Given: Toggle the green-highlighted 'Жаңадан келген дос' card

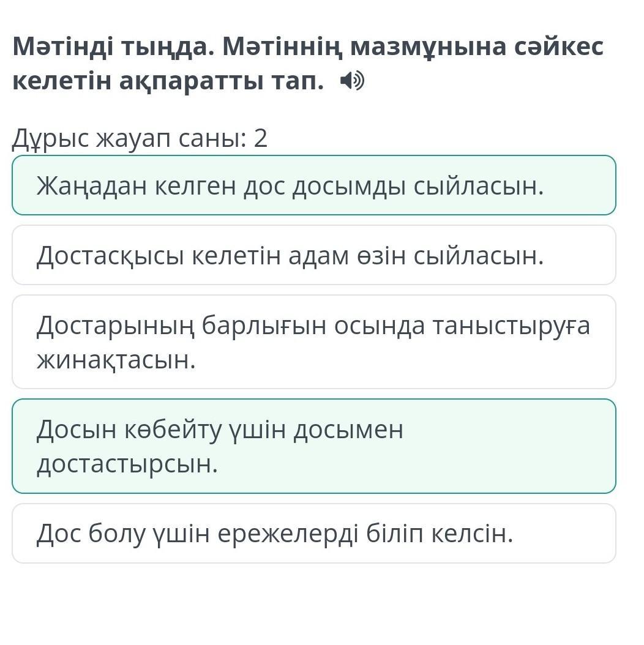Looking at the screenshot, I should [x=314, y=185].
